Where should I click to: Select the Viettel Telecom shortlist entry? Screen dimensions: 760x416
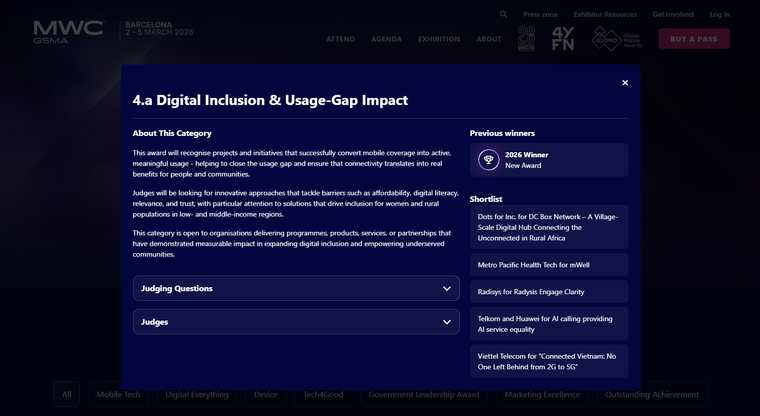pos(549,361)
